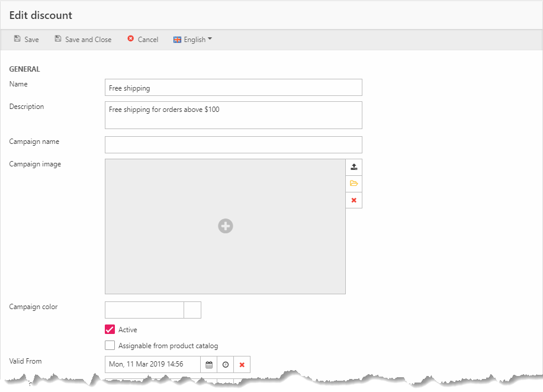Click Save and Close in the toolbar
The height and width of the screenshot is (392, 543).
point(83,40)
